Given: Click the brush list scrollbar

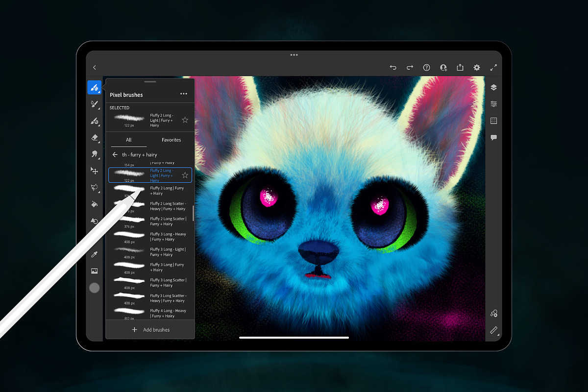Looking at the screenshot, I should click(x=194, y=213).
